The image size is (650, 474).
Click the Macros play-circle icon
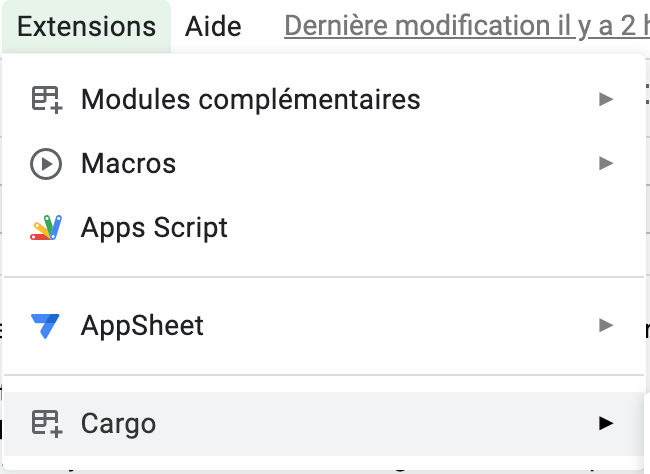(46, 163)
